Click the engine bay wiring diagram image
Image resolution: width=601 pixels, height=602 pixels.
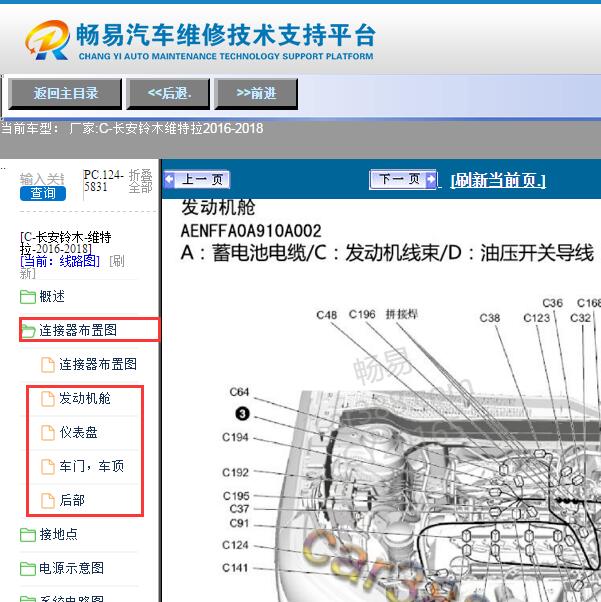[411, 449]
